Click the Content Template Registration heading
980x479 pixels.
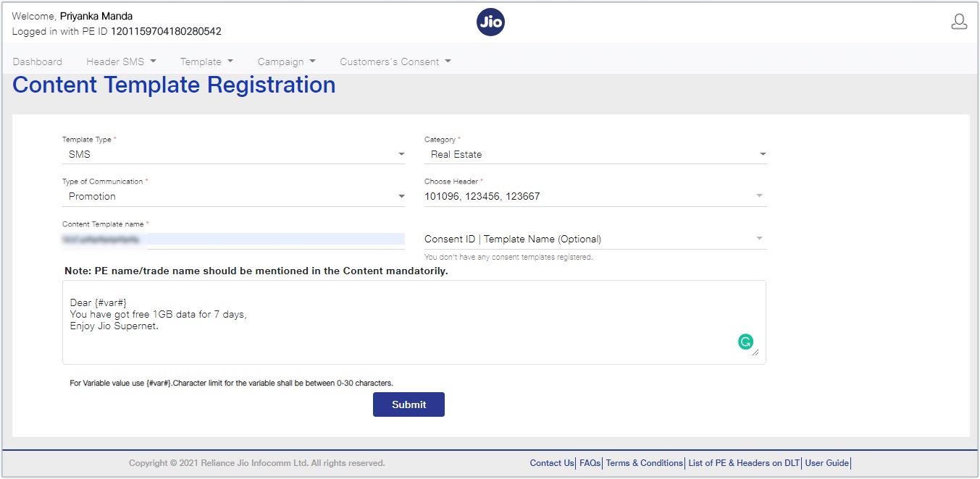coord(174,85)
